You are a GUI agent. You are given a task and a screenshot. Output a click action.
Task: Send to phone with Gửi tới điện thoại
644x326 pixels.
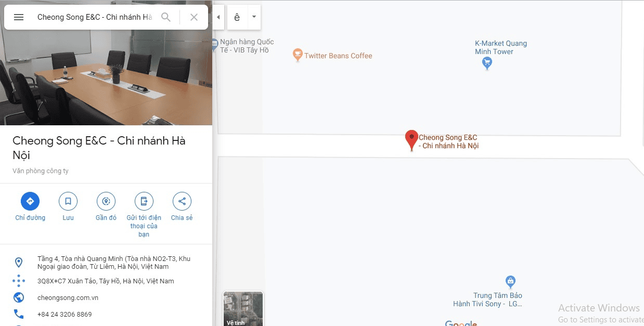click(x=144, y=201)
